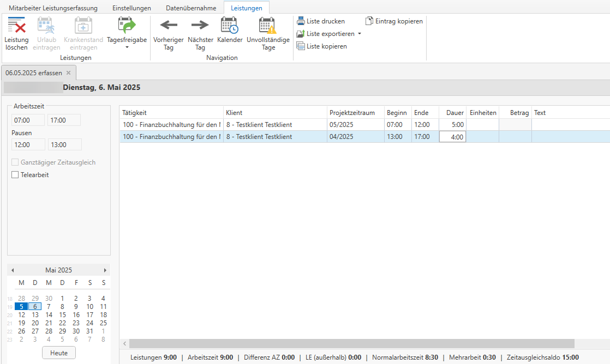This screenshot has height=364, width=610.
Task: Click Liste drucken printer icon
Action: click(x=301, y=21)
